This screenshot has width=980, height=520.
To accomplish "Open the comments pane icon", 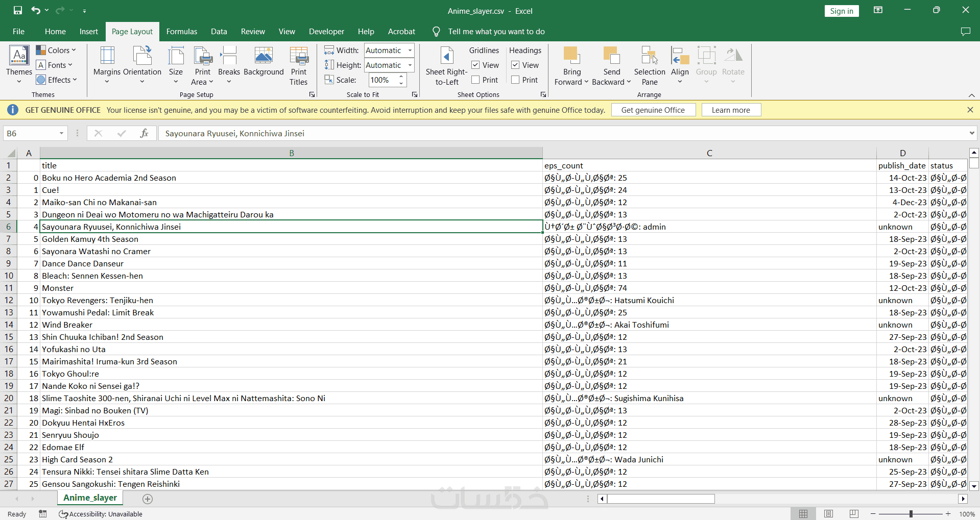I will click(x=965, y=32).
